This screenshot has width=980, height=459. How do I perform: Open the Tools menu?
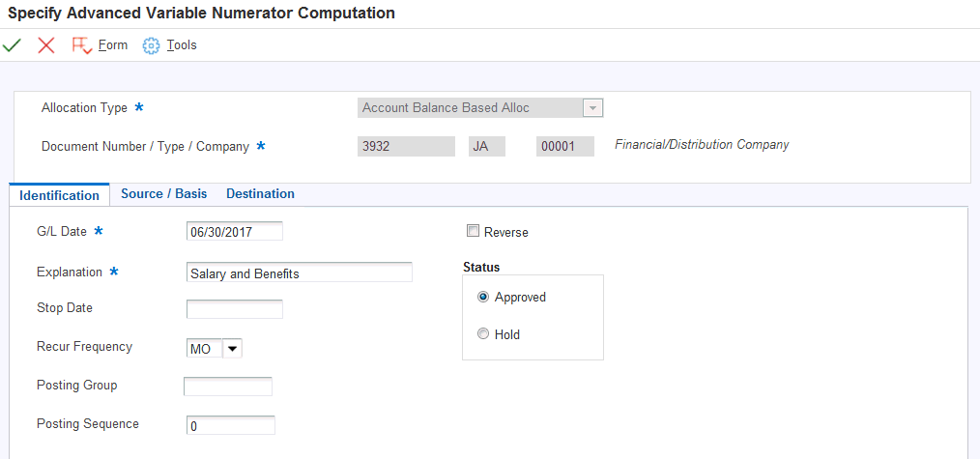pos(182,45)
